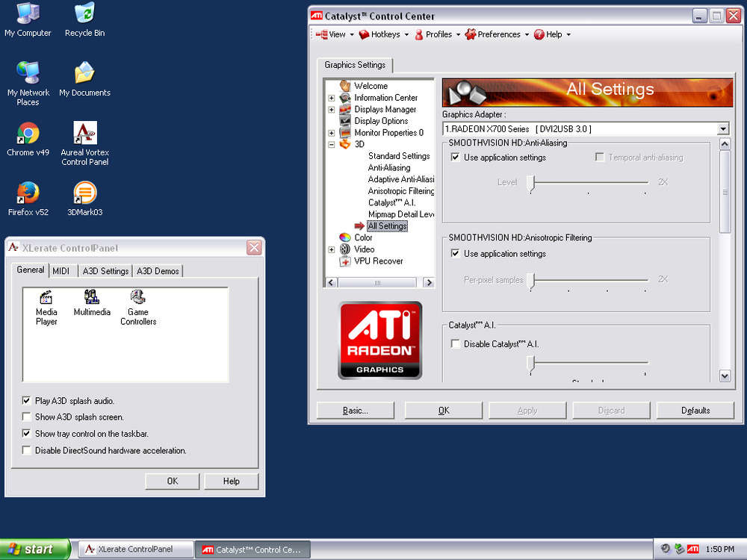Select My Documents folder icon
747x560 pixels.
[85, 79]
